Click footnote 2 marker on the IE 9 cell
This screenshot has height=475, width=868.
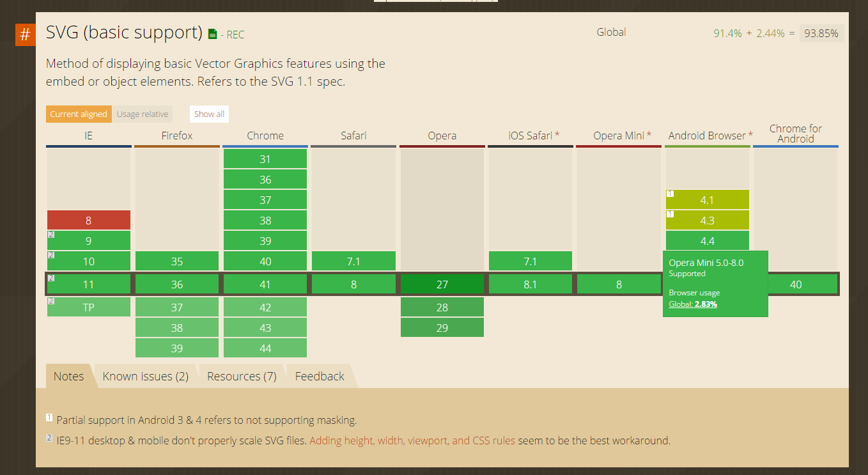(50, 235)
